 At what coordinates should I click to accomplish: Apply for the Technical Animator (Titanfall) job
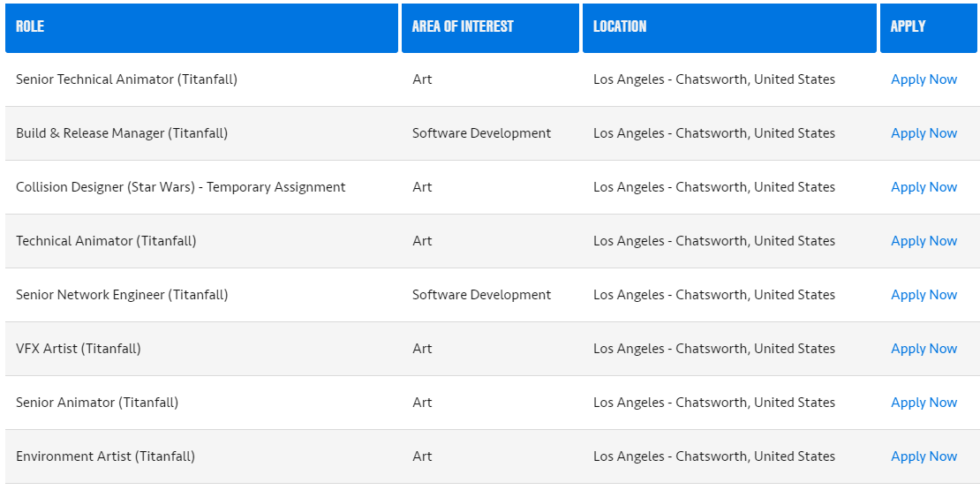point(923,241)
